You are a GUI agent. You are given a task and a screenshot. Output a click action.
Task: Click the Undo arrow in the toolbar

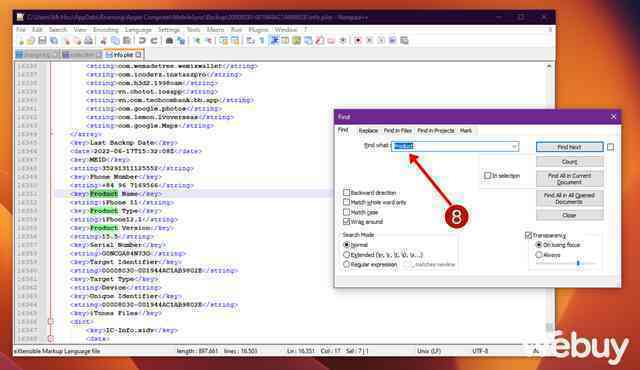(x=142, y=40)
